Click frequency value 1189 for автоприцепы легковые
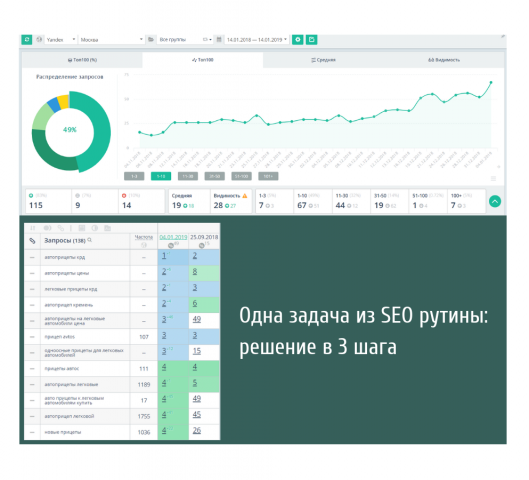The image size is (529, 480). click(144, 385)
